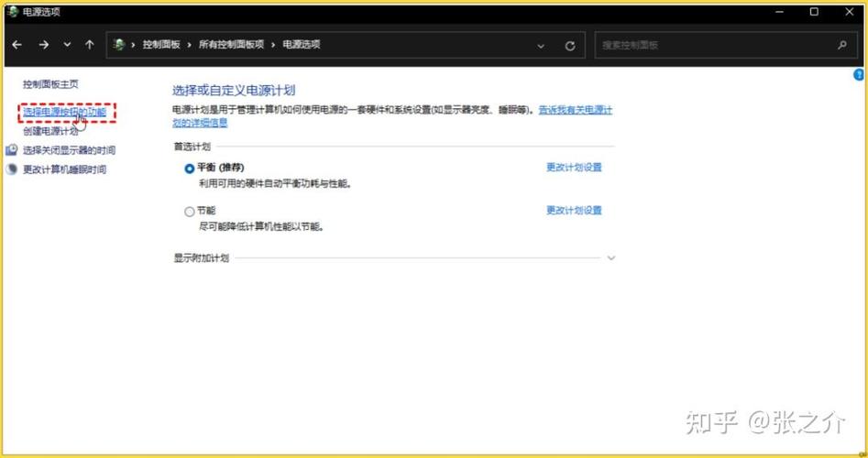Screen dimensions: 868x458
Task: Close the 电源选项 window
Action: pos(850,12)
